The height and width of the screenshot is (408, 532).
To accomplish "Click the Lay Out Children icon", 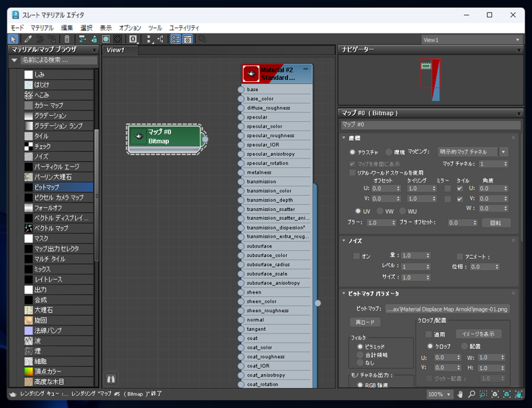I will (160, 39).
